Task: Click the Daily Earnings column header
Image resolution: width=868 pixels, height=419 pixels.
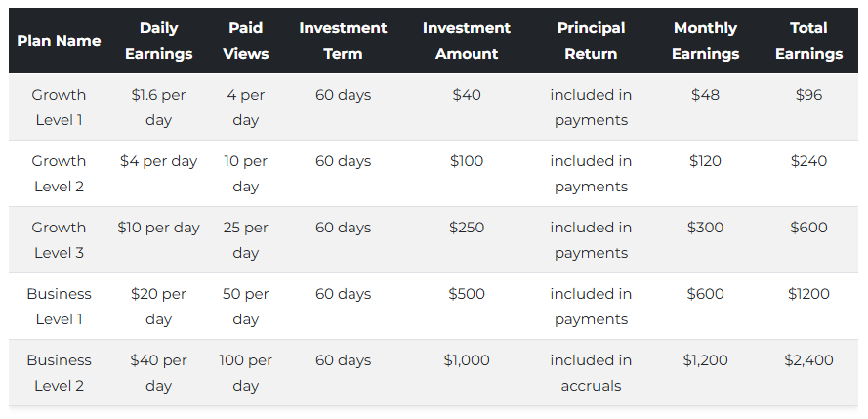Action: (158, 41)
